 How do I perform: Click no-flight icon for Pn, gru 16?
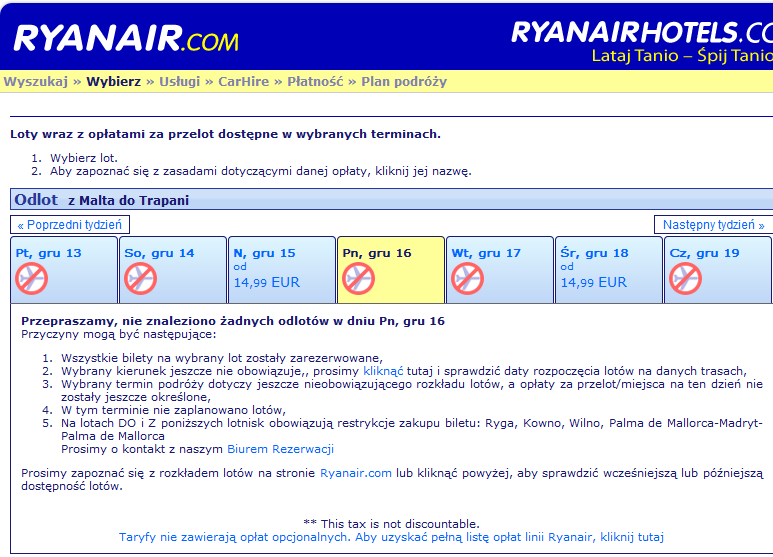click(x=358, y=278)
